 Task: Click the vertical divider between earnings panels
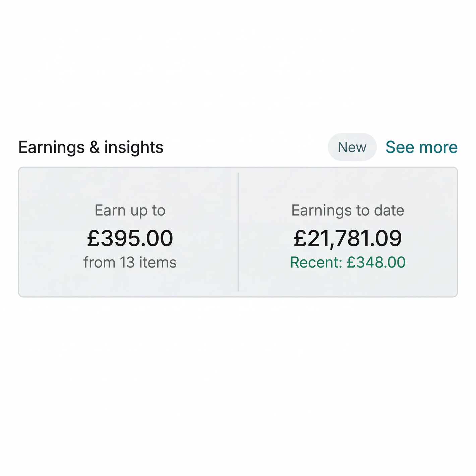pyautogui.click(x=238, y=232)
